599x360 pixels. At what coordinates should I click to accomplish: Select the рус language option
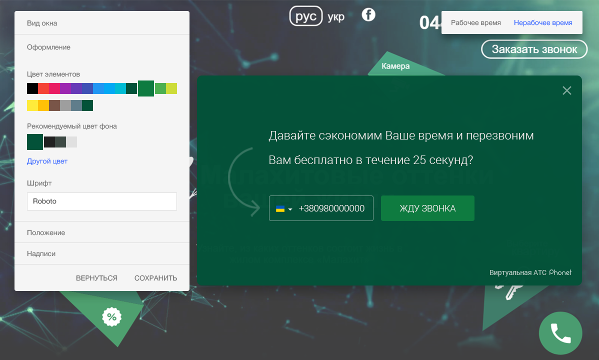click(306, 16)
